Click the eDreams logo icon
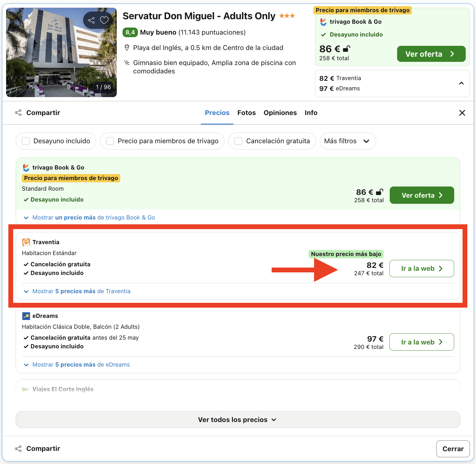476x464 pixels. point(25,316)
